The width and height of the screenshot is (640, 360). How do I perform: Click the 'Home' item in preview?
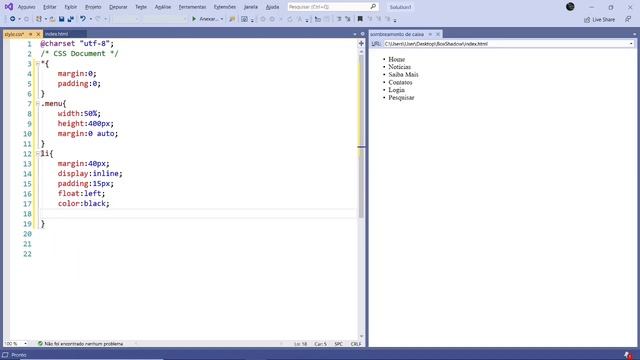pos(396,59)
